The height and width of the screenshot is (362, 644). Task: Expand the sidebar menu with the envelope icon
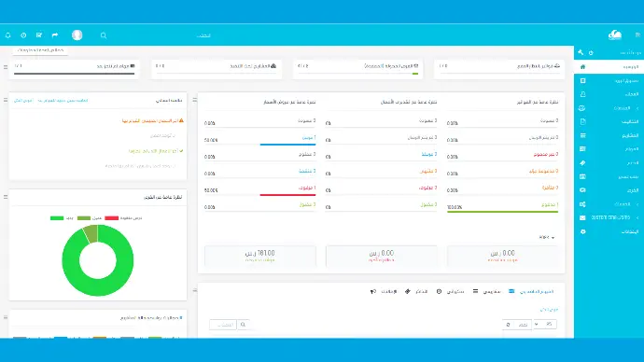pyautogui.click(x=609, y=217)
